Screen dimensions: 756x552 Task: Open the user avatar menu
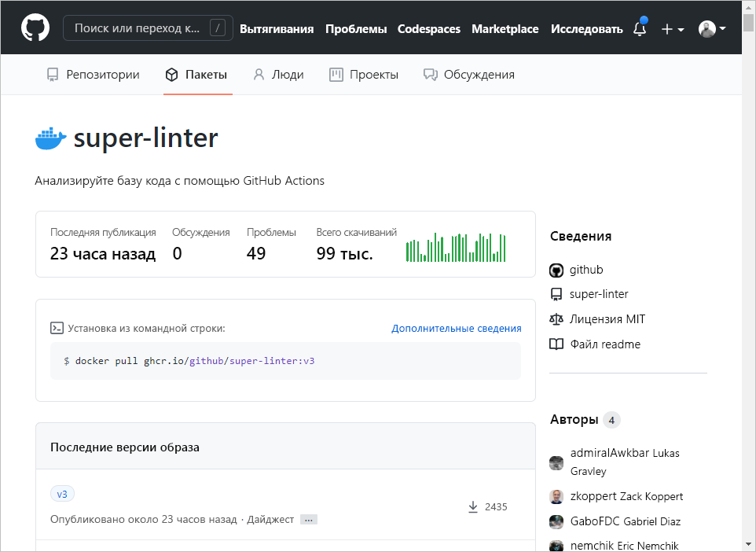pyautogui.click(x=712, y=29)
